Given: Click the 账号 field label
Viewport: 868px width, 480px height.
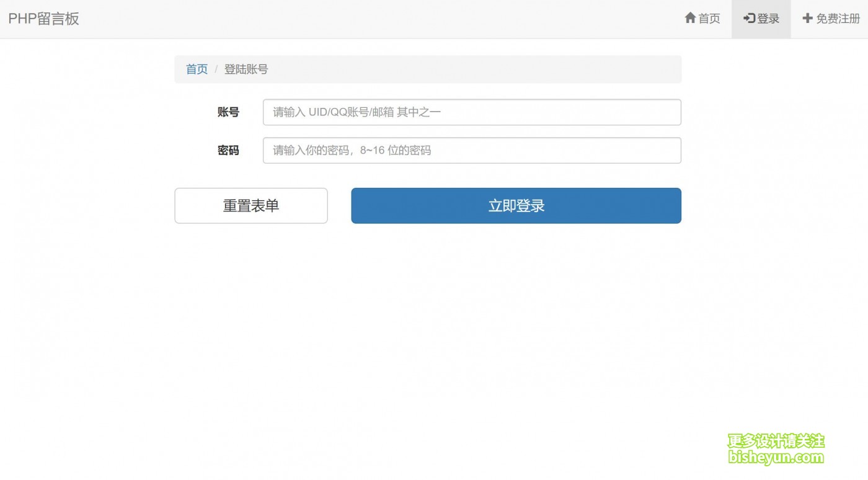Looking at the screenshot, I should 228,112.
